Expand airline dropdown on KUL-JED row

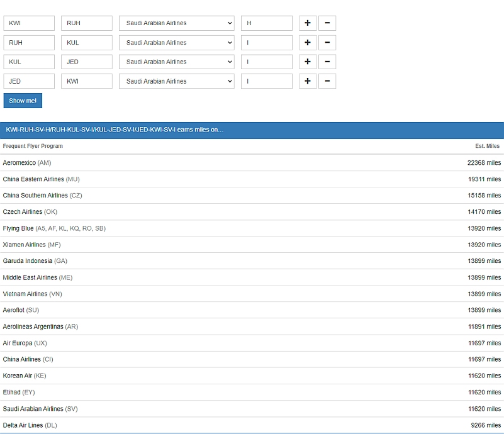(177, 62)
